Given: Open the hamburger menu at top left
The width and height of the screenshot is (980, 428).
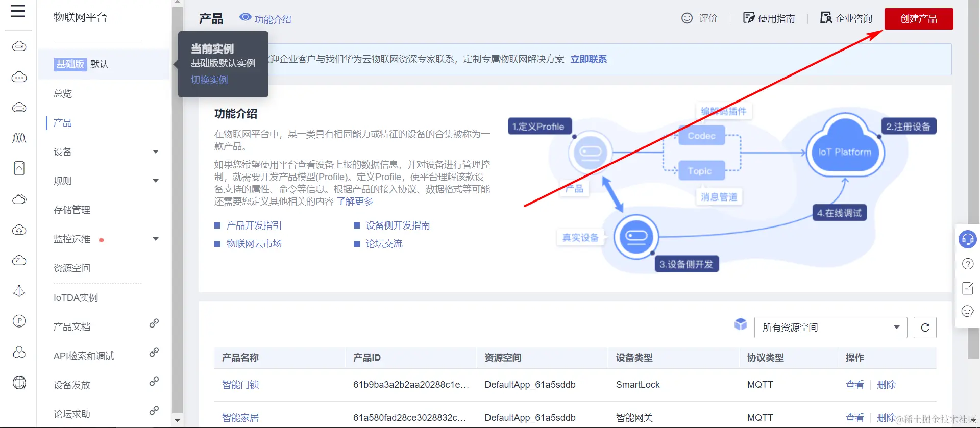Looking at the screenshot, I should click(x=18, y=11).
